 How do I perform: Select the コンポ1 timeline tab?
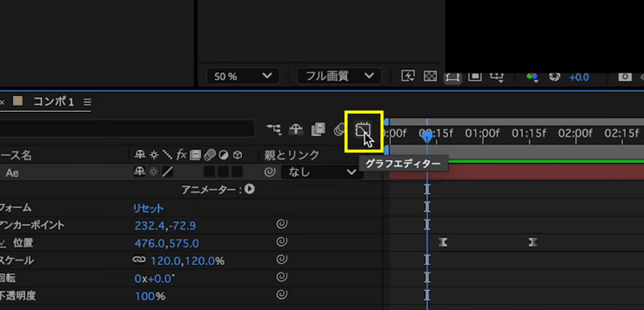(x=53, y=102)
